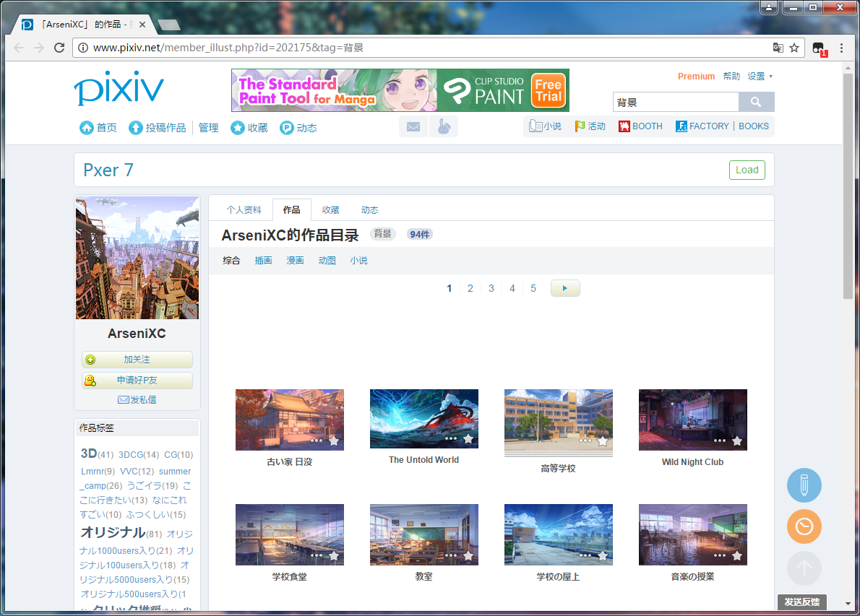860x616 pixels.
Task: Bookmark star on Wild Night Club thumbnail
Action: click(x=737, y=441)
